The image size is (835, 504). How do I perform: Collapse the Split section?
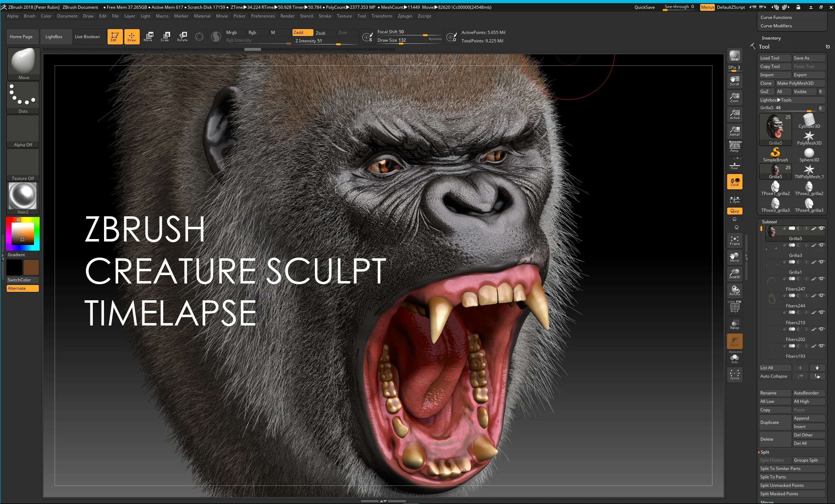[765, 452]
